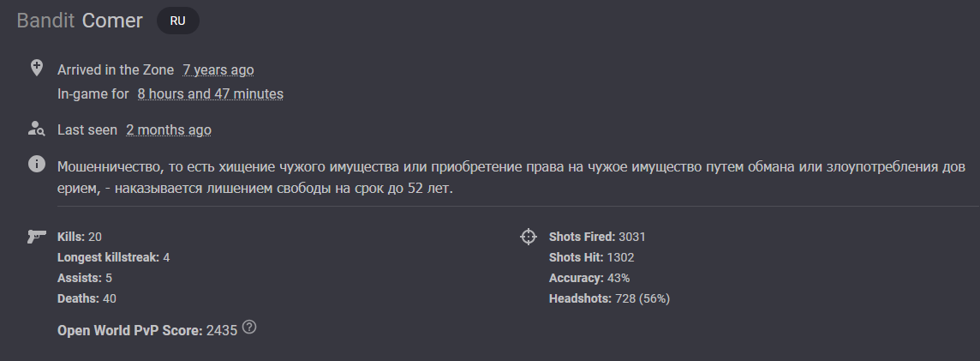Screen dimensions: 980x361
Task: Click the Russian profile description text
Action: [x=511, y=177]
